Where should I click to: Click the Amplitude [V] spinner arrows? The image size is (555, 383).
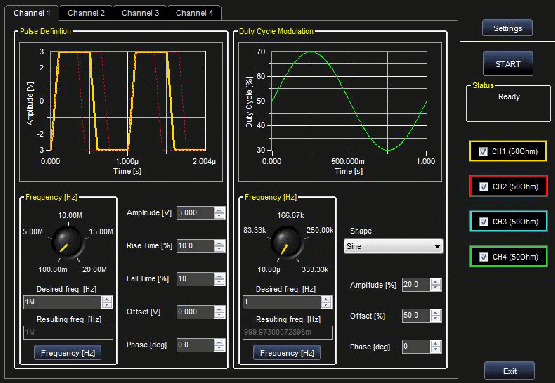(x=219, y=213)
